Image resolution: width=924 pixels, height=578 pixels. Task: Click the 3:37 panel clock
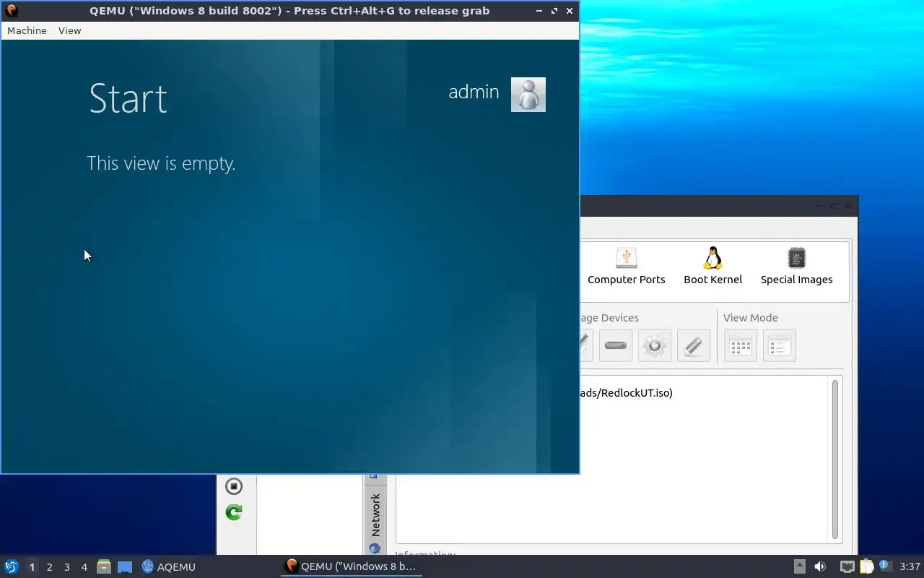[x=910, y=566]
